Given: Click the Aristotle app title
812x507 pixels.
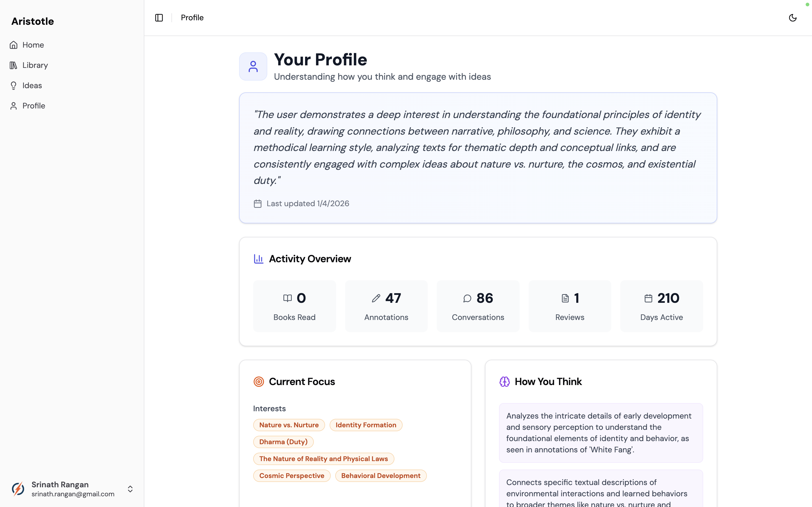Looking at the screenshot, I should [x=32, y=21].
